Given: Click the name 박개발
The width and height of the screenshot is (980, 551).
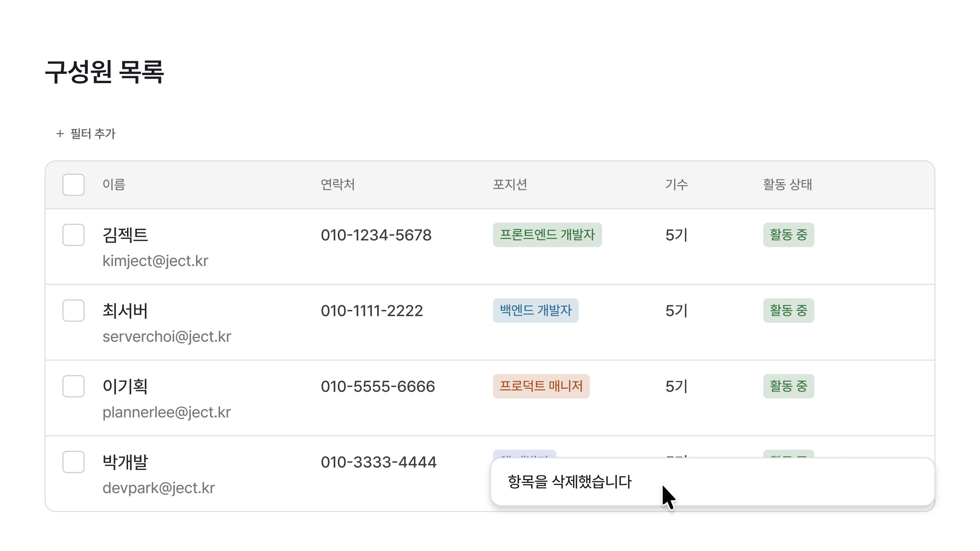Looking at the screenshot, I should [125, 462].
